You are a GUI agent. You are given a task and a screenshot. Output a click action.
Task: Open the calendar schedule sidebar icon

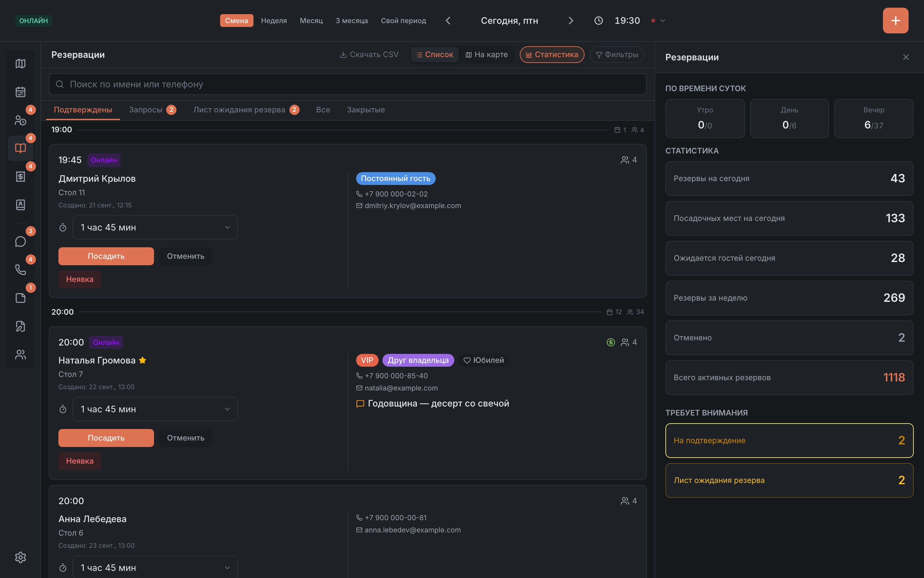click(x=20, y=92)
